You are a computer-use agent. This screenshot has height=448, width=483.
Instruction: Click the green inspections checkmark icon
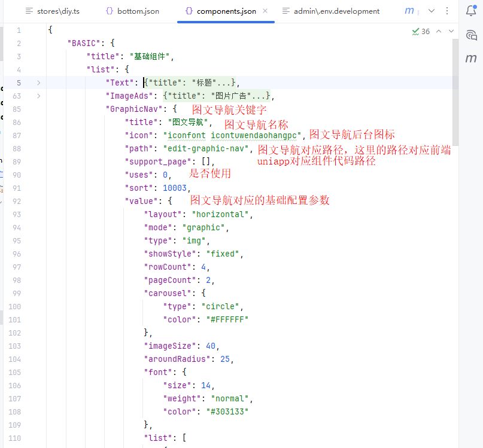coord(416,31)
